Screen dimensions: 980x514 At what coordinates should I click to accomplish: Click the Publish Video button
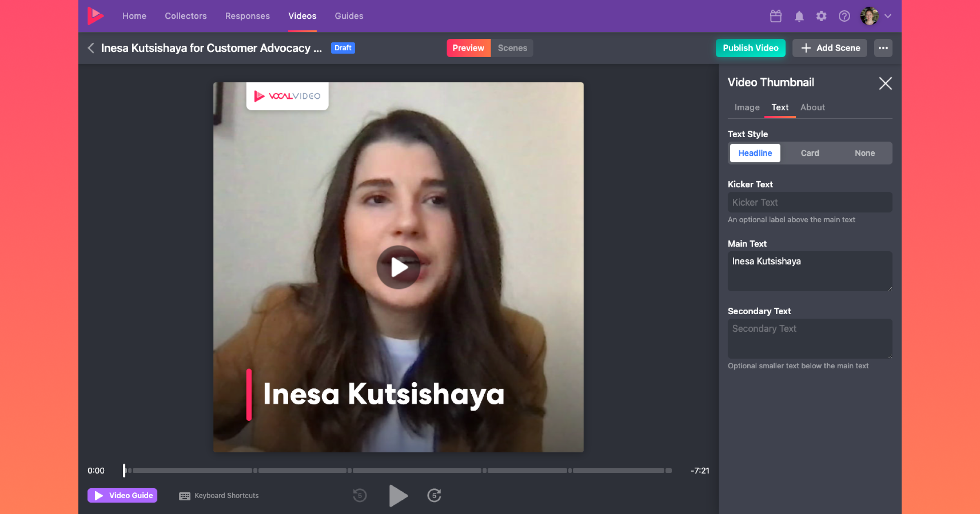(750, 48)
